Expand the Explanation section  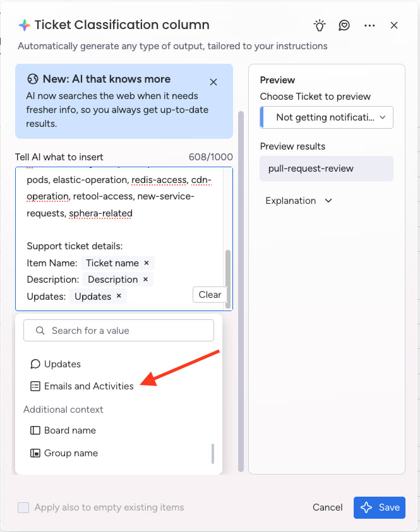click(299, 201)
